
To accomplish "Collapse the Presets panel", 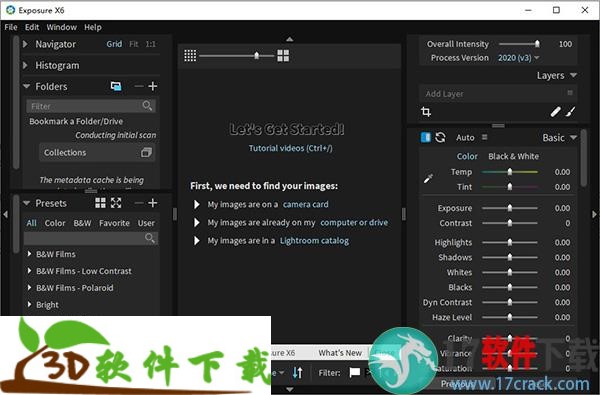I will [26, 203].
